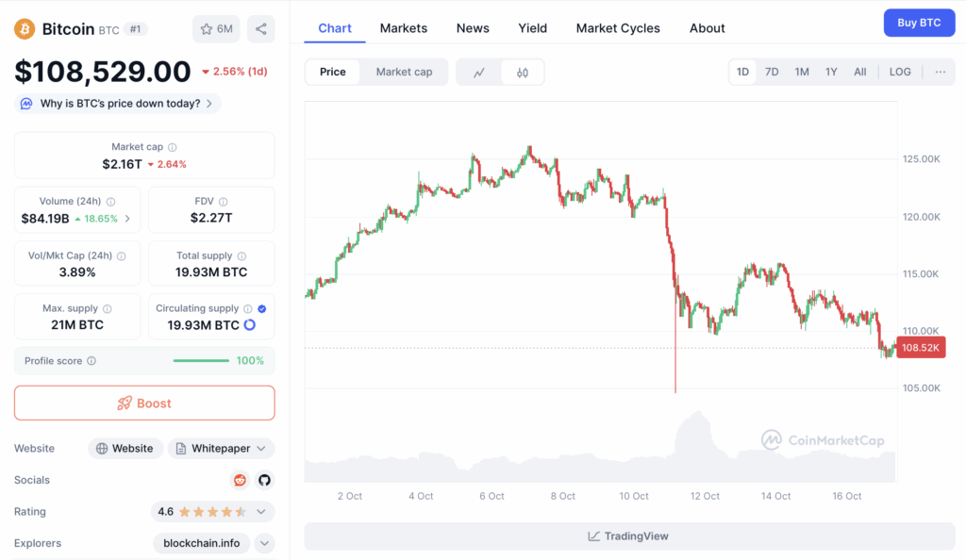
Task: Switch to the line chart icon
Action: click(479, 72)
